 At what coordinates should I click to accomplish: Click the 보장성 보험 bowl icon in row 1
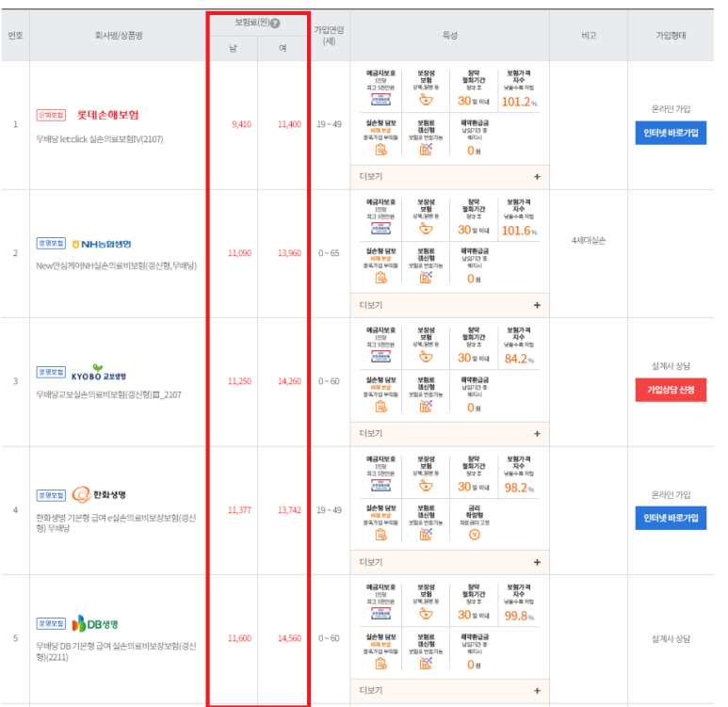click(426, 100)
